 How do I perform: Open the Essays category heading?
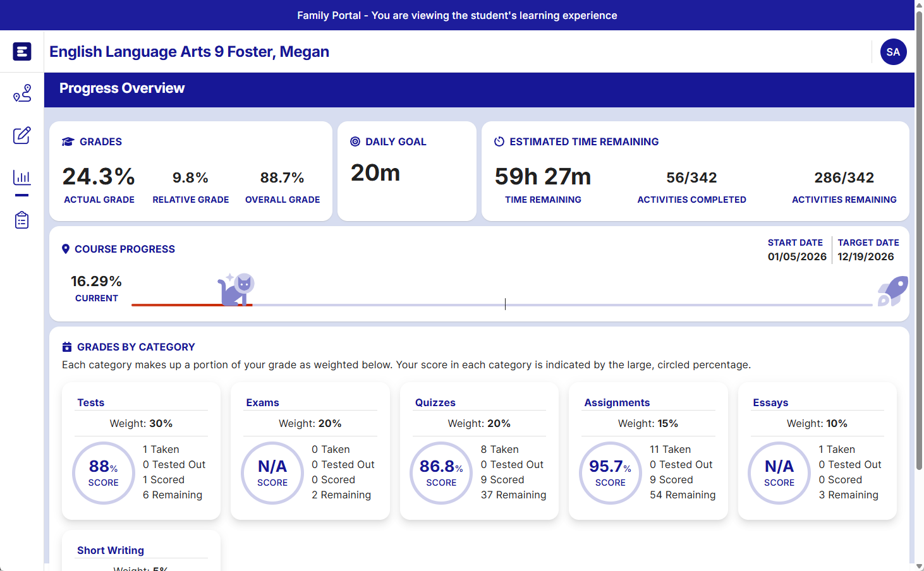tap(770, 402)
